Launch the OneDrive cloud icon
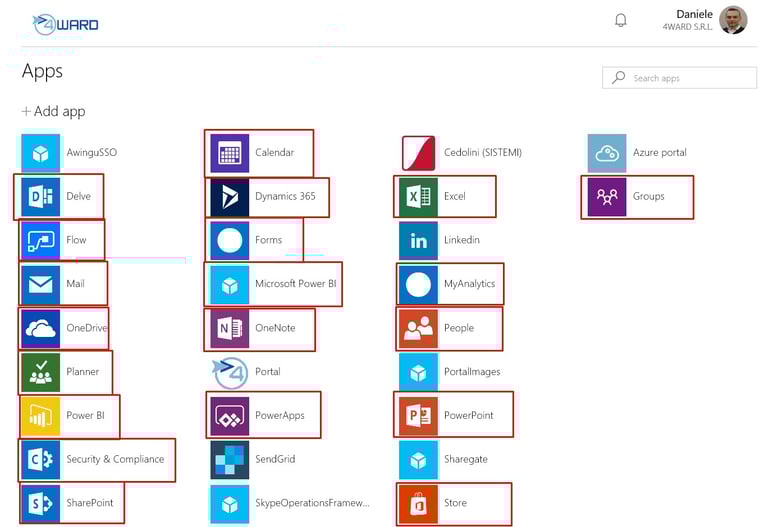This screenshot has height=527, width=769. coord(41,328)
